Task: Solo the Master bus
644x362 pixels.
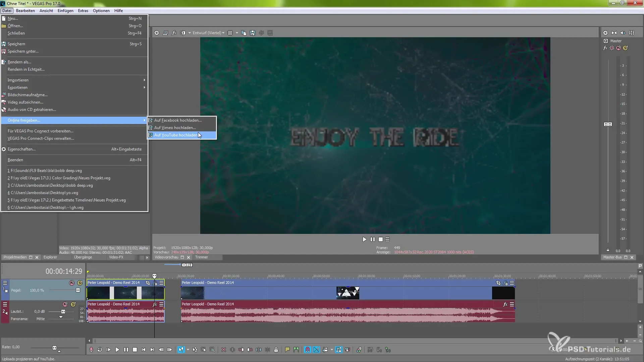Action: click(x=625, y=48)
